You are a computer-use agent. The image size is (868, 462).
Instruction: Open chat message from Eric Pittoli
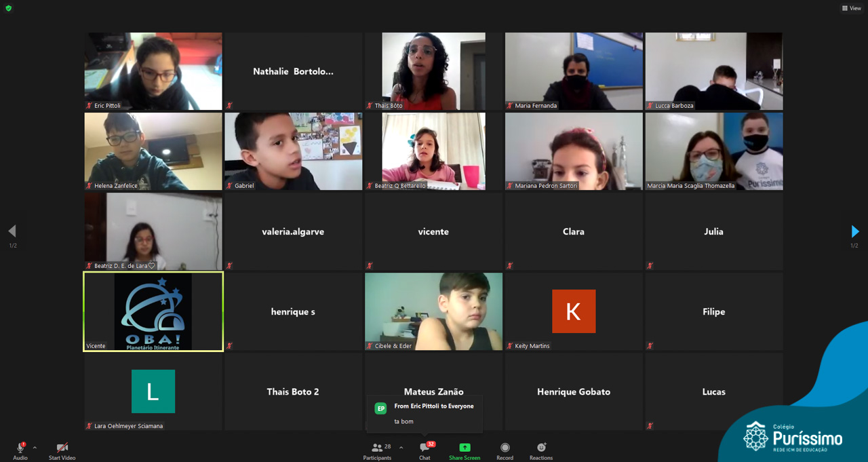pos(425,414)
